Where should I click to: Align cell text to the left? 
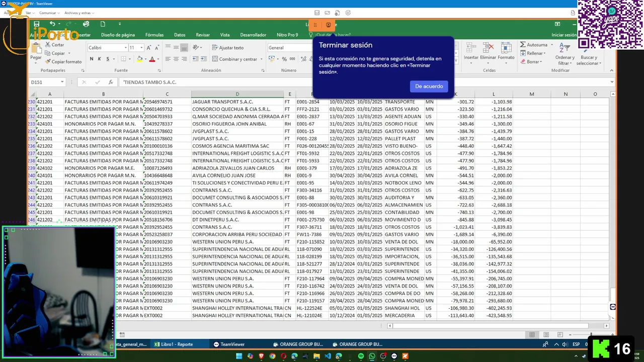tap(169, 59)
